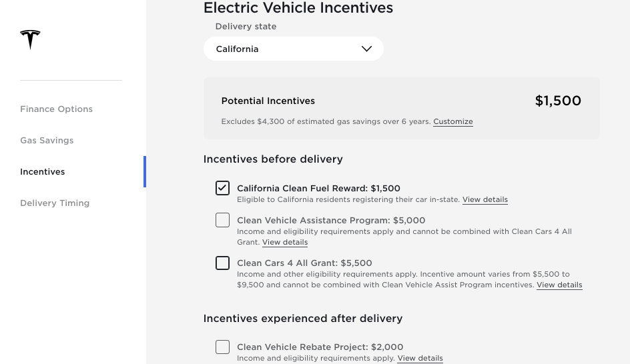The width and height of the screenshot is (630, 364).
Task: Click the Tesla logo icon
Action: 30,39
